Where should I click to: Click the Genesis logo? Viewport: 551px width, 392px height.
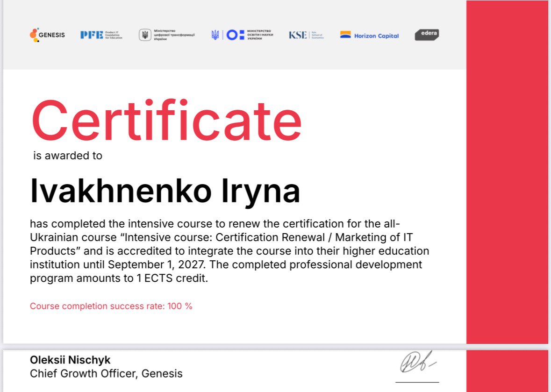[x=47, y=35]
